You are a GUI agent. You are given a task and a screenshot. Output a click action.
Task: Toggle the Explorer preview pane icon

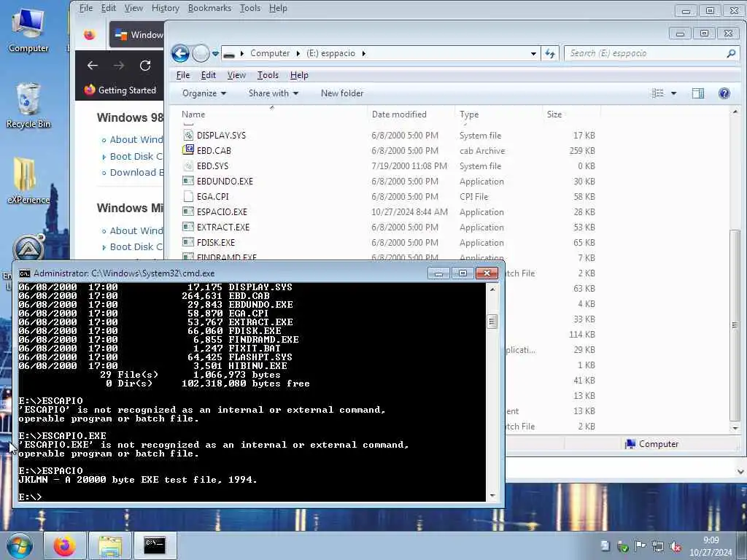click(x=698, y=93)
